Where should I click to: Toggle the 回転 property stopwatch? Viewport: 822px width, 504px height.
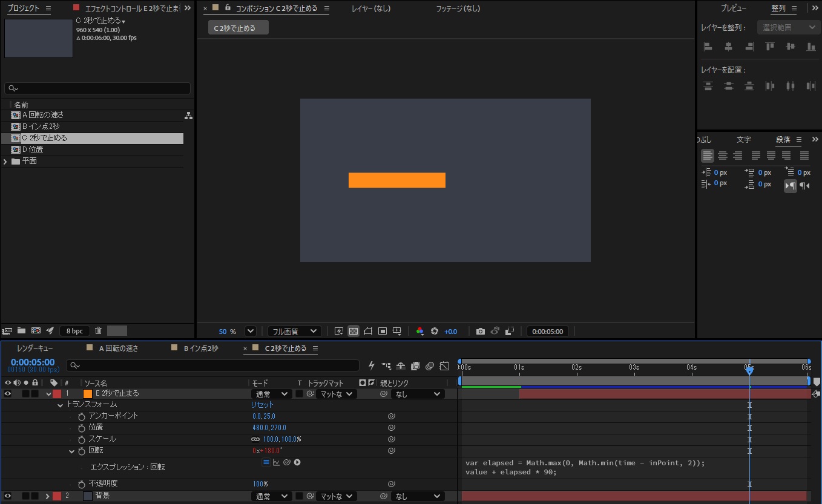click(x=82, y=451)
